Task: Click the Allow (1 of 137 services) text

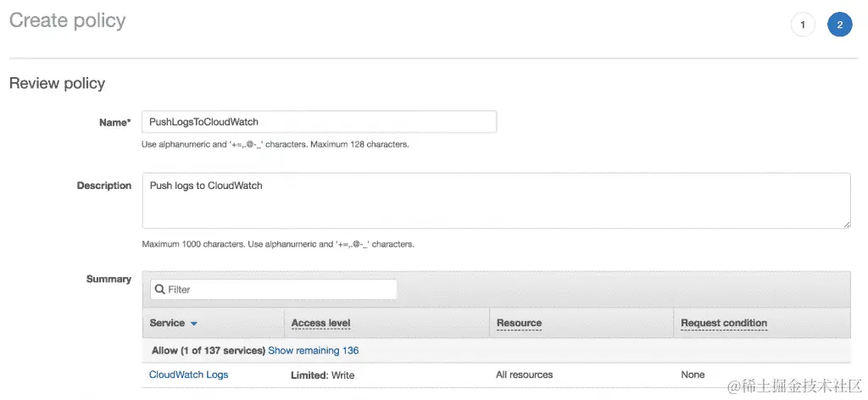Action: (x=208, y=350)
